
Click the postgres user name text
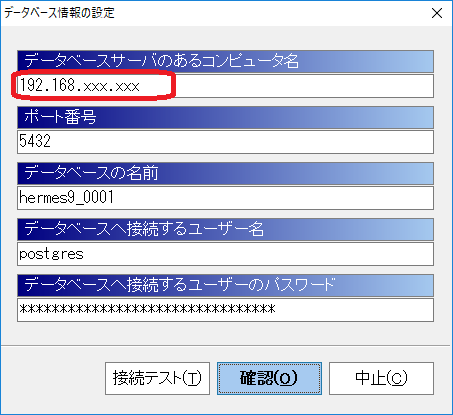click(51, 254)
